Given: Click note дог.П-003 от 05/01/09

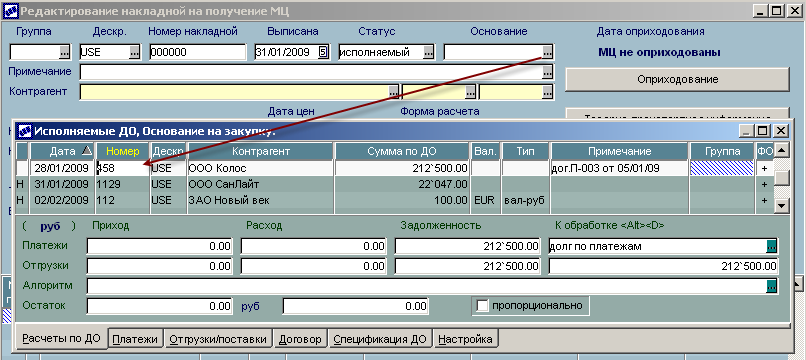Looking at the screenshot, I should tap(619, 169).
